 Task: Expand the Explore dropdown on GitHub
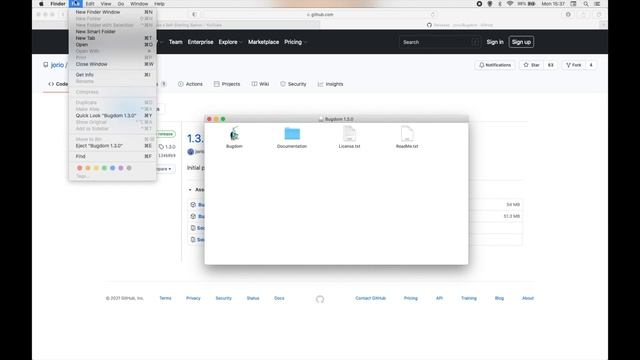(230, 42)
